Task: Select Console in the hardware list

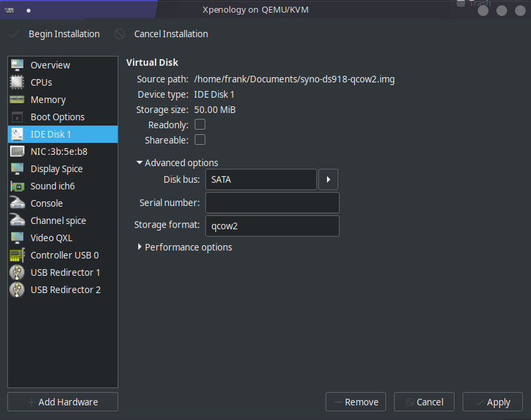Action: pos(62,203)
